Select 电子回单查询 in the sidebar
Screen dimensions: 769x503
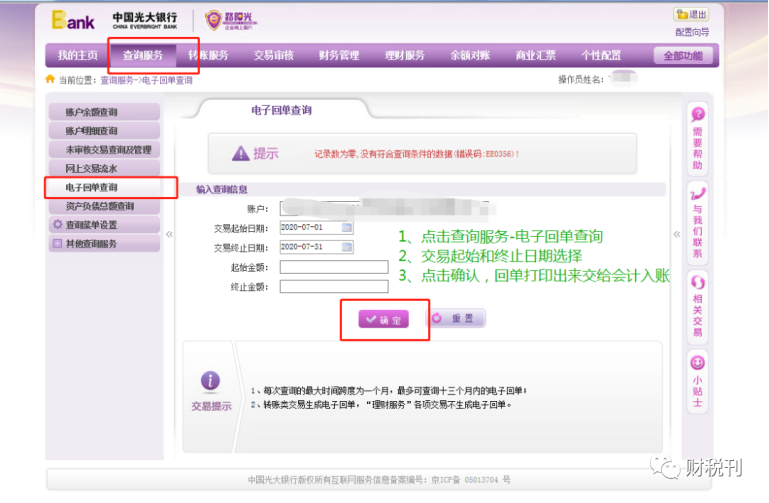click(x=104, y=187)
